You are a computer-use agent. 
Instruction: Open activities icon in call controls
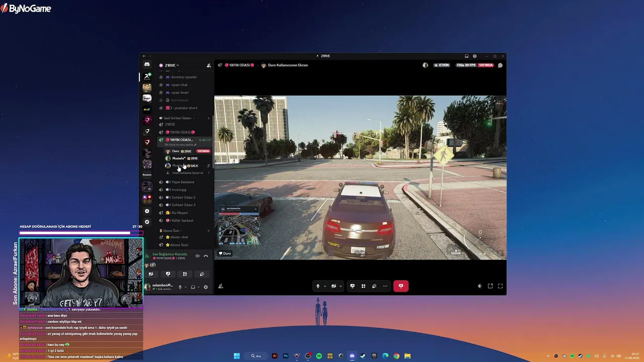click(x=363, y=286)
